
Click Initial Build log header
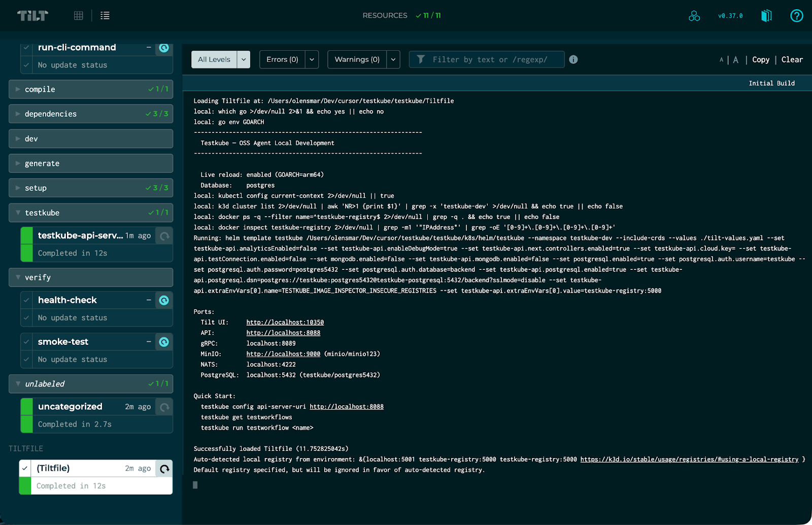772,83
